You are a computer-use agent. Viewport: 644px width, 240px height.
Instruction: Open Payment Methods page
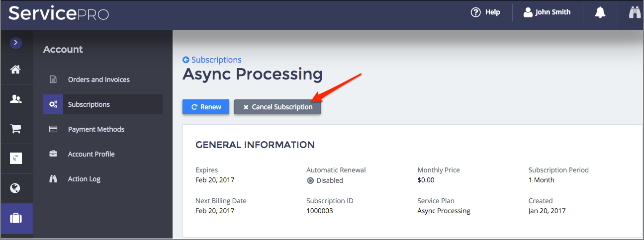click(96, 129)
